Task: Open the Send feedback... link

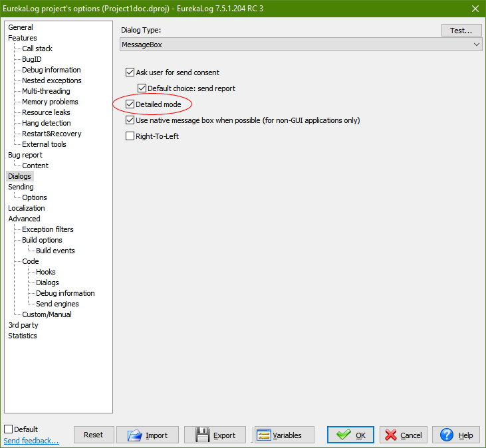Action: tap(31, 441)
